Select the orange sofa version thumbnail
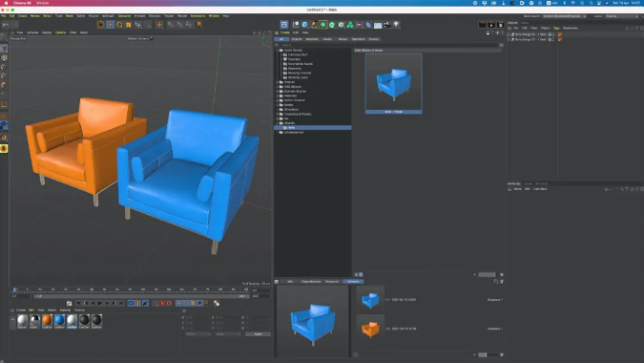644x363 pixels. [370, 329]
